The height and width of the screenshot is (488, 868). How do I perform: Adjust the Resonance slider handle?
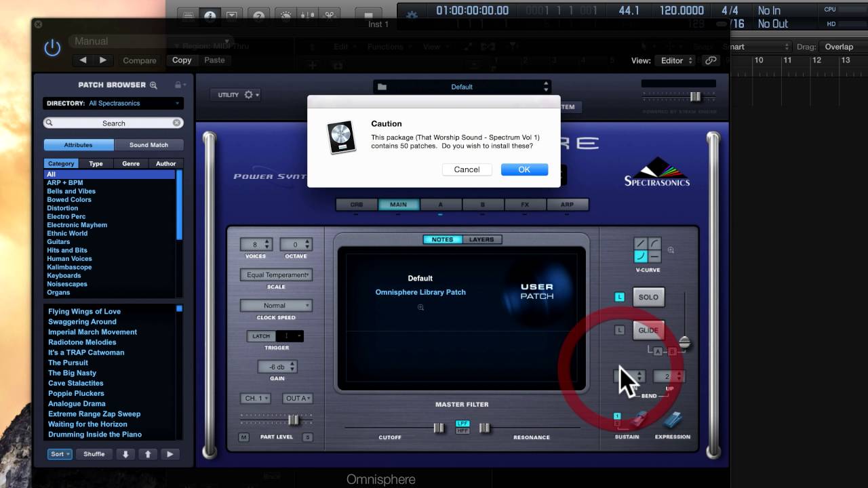(x=484, y=428)
